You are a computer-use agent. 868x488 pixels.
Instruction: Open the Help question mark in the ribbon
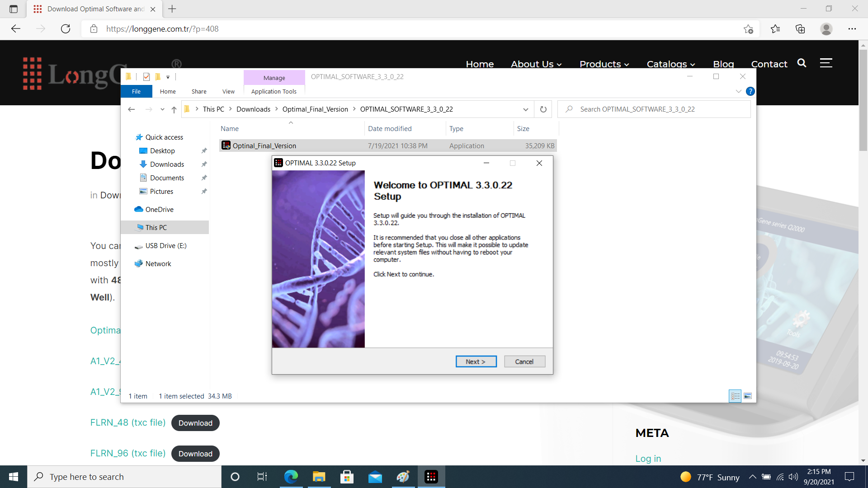[750, 91]
